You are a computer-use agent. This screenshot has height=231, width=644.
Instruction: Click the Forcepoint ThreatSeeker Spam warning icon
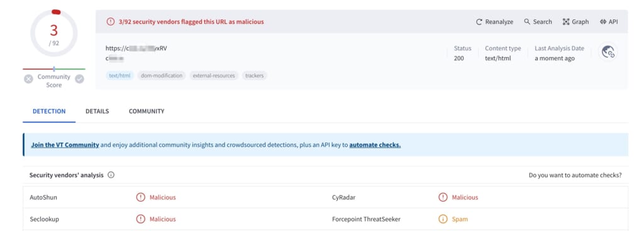coord(443,219)
